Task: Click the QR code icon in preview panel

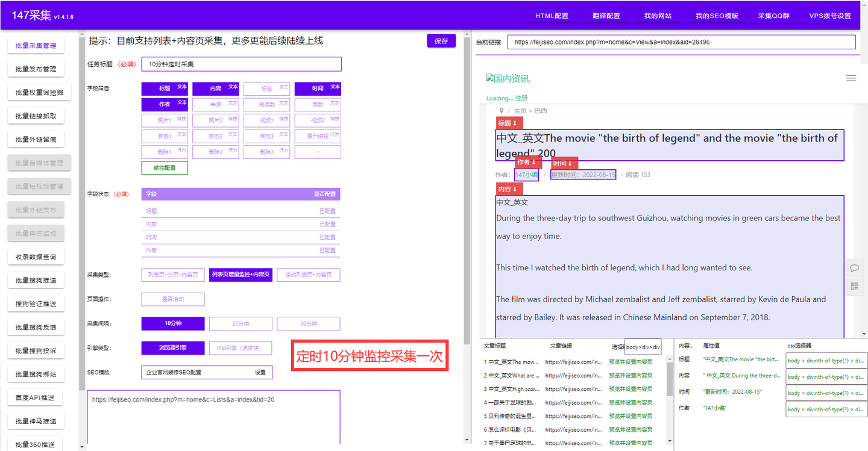Action: click(854, 287)
